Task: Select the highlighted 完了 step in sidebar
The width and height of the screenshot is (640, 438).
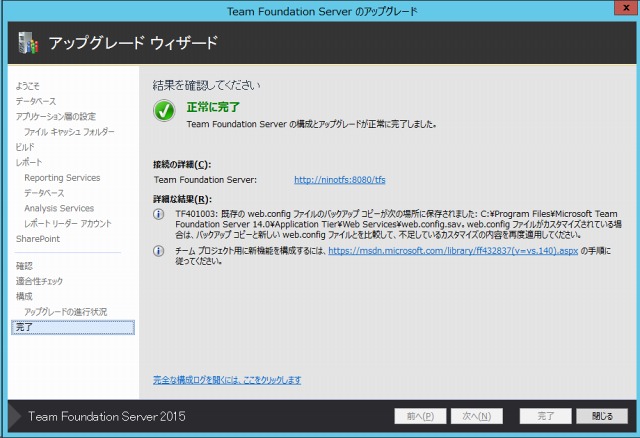Action: tap(73, 327)
